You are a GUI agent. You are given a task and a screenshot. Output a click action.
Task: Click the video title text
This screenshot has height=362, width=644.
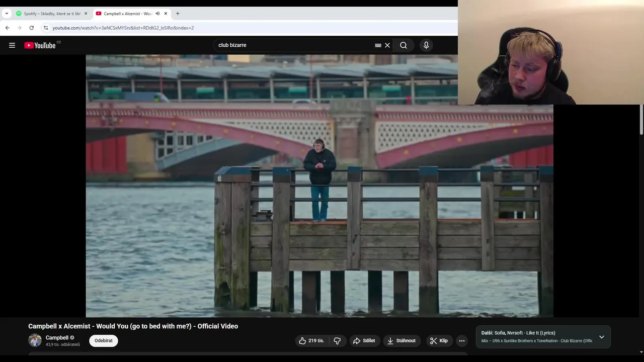133,326
